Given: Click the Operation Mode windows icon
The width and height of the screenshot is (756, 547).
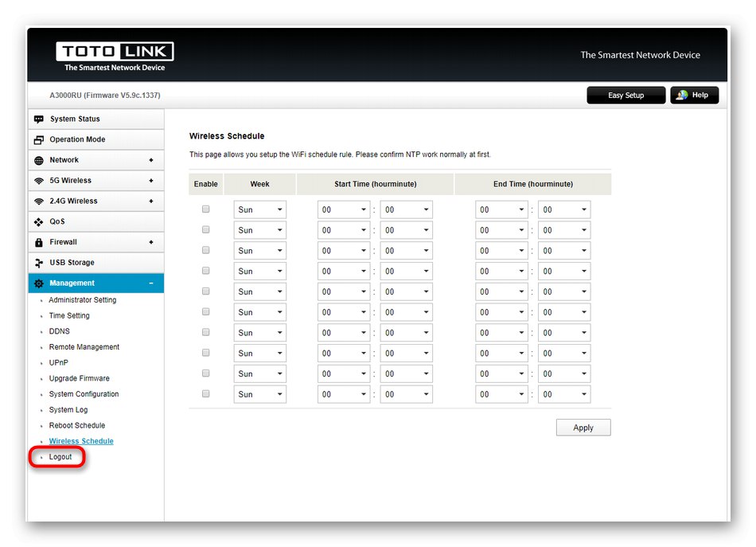Looking at the screenshot, I should coord(38,140).
